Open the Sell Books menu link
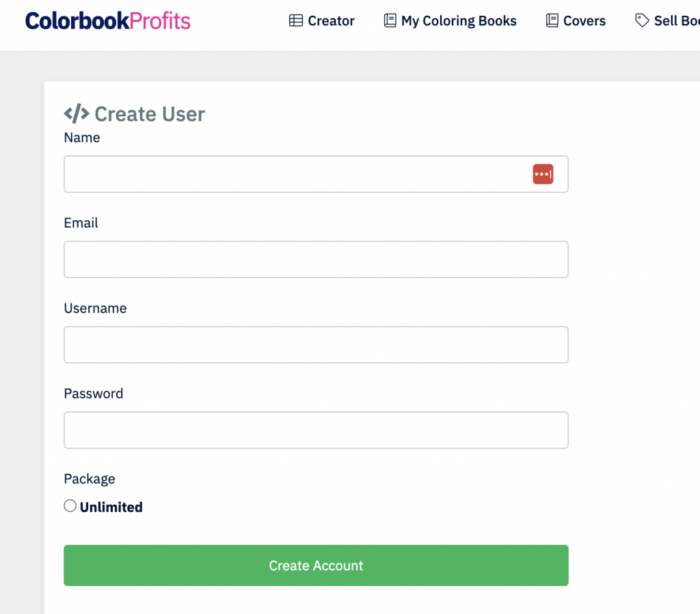The width and height of the screenshot is (700, 614). [x=667, y=21]
